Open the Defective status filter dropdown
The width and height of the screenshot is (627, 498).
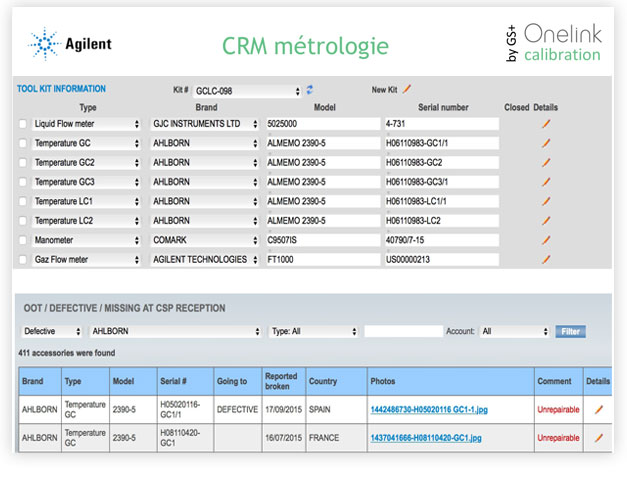pos(51,331)
